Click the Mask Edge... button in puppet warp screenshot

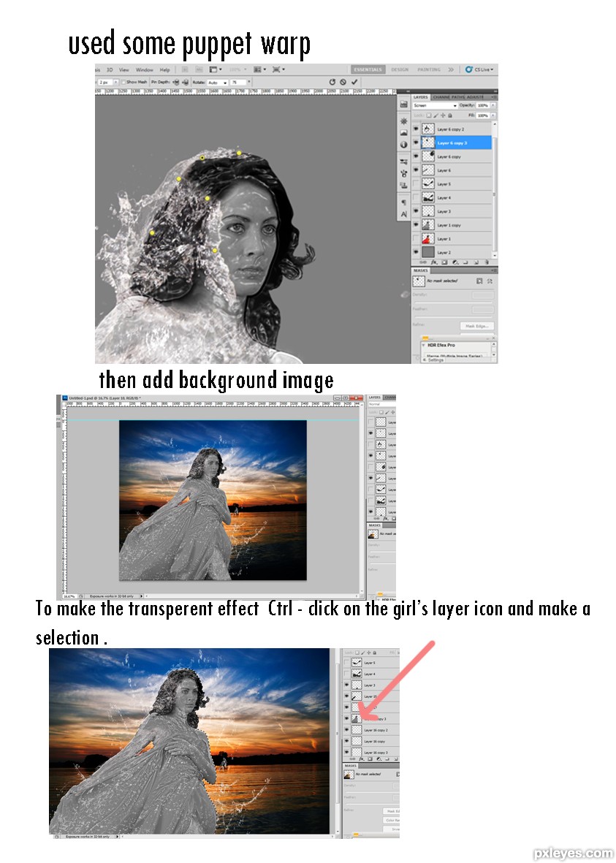pyautogui.click(x=477, y=326)
